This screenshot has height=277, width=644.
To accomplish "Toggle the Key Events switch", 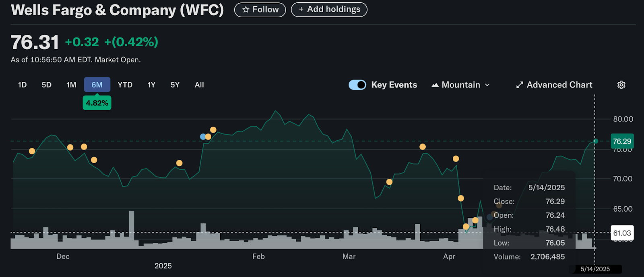I will [357, 85].
